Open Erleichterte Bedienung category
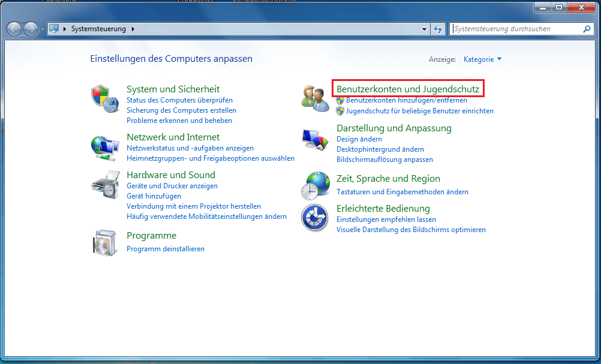601x364 pixels. (x=383, y=209)
